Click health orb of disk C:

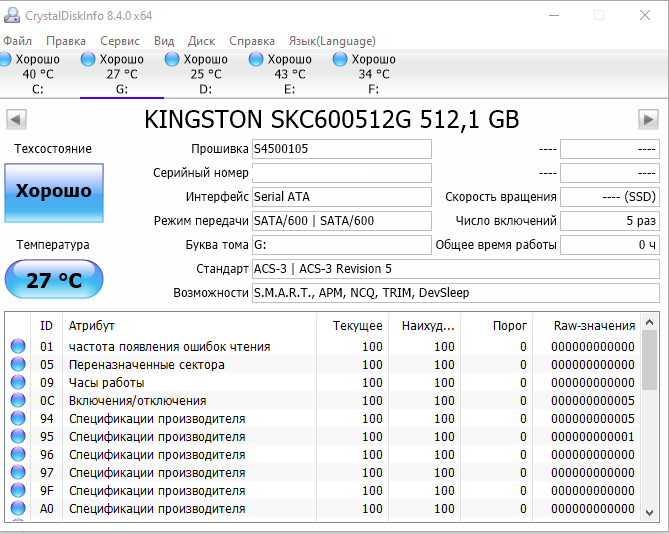[x=5, y=59]
